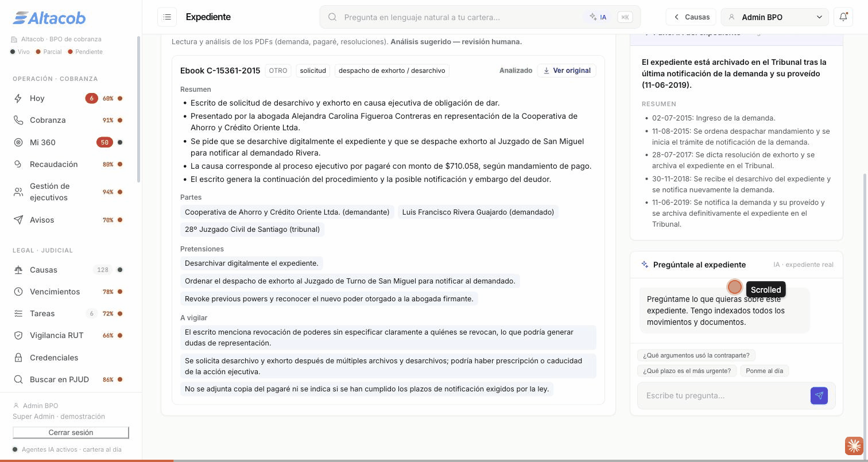868x462 pixels.
Task: Send the question with the arrow button
Action: (x=819, y=395)
